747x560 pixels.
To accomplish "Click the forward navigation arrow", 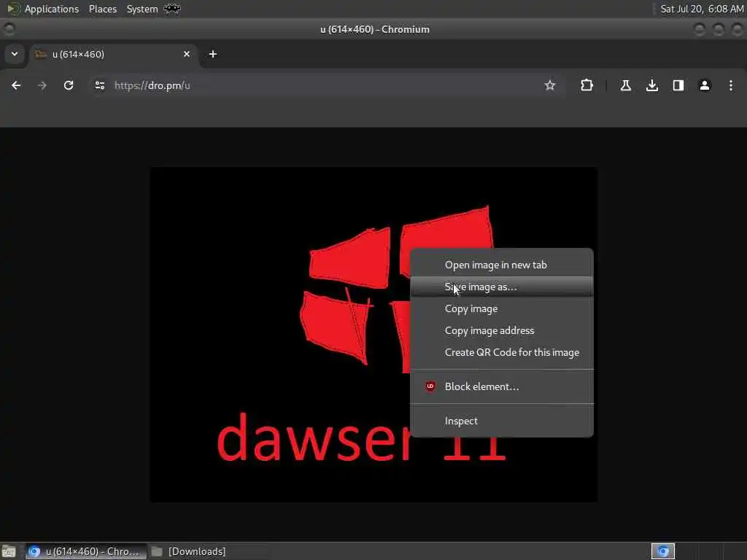I will [42, 85].
